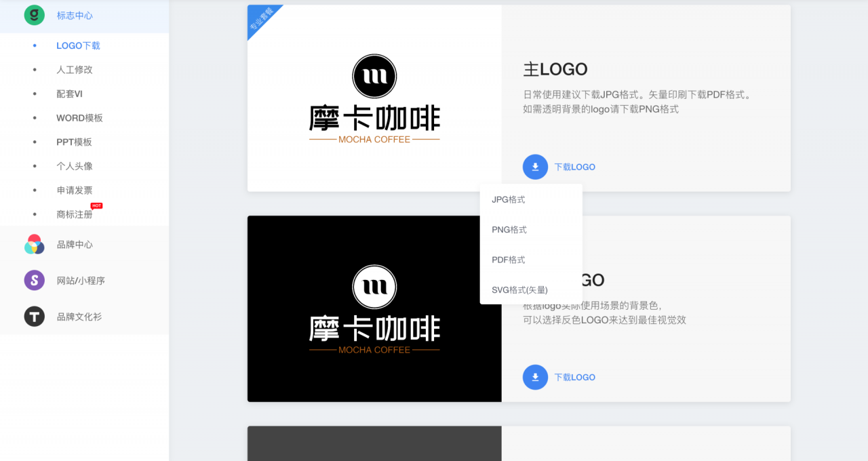Screen dimensions: 868x461
Task: Click the purple S icon for 网站/小程序
Action: coord(34,280)
